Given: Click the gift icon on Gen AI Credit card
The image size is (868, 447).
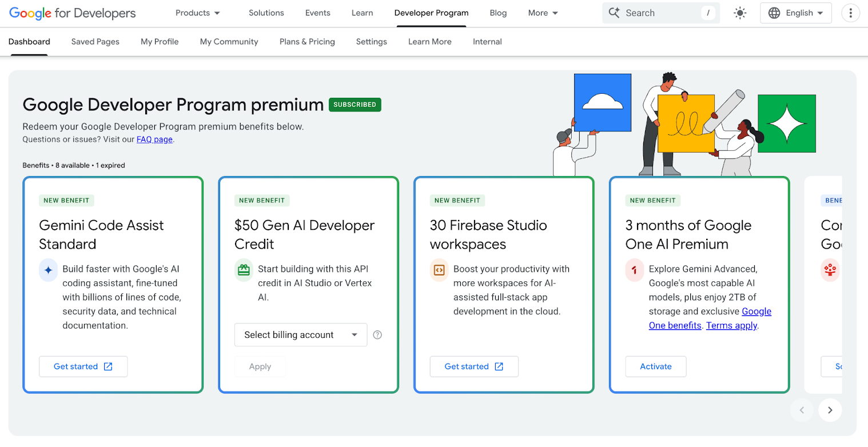Looking at the screenshot, I should coord(244,270).
